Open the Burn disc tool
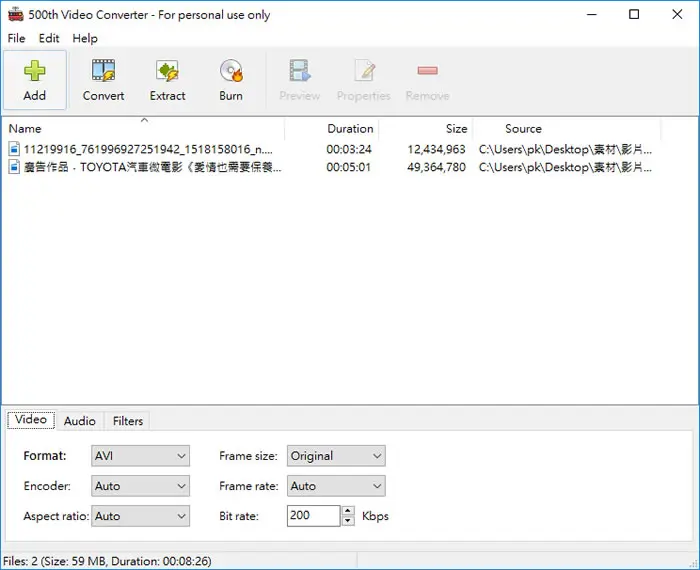The height and width of the screenshot is (570, 700). (x=231, y=71)
